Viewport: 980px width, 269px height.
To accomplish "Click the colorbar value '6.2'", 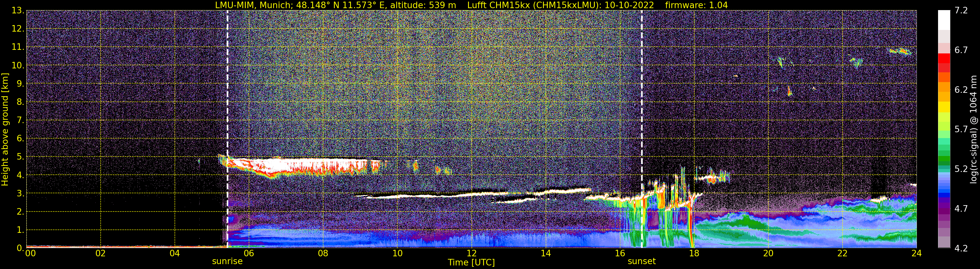I will (x=961, y=90).
